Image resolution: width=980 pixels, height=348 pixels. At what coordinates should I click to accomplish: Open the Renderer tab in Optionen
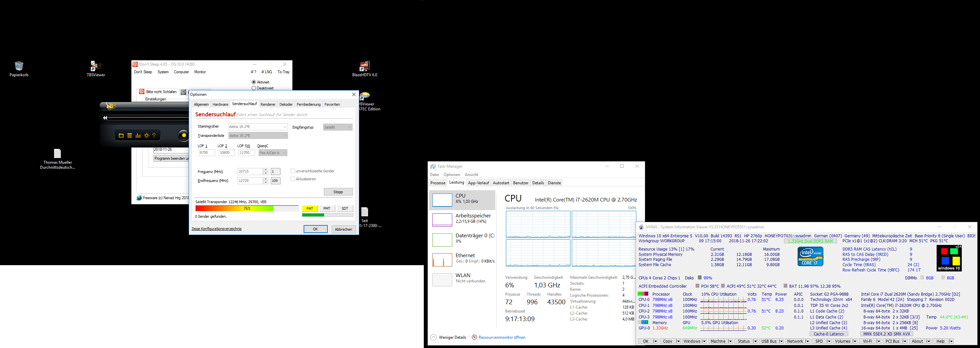point(268,104)
